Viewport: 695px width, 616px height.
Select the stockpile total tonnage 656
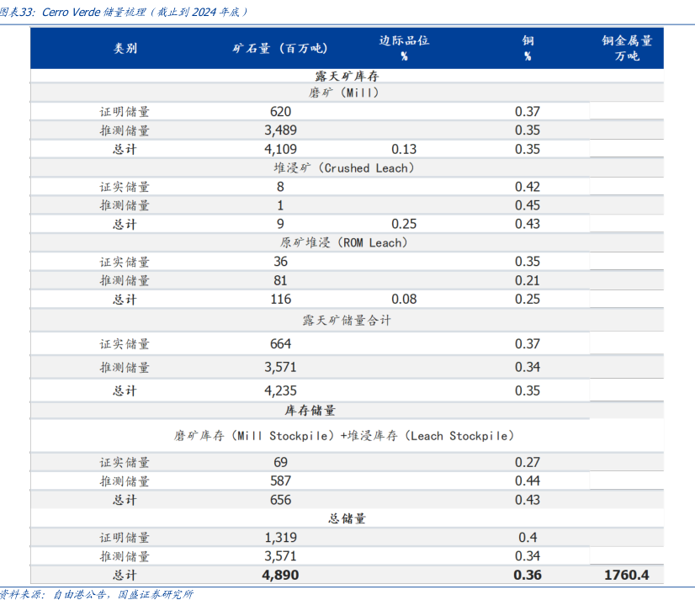(x=280, y=500)
